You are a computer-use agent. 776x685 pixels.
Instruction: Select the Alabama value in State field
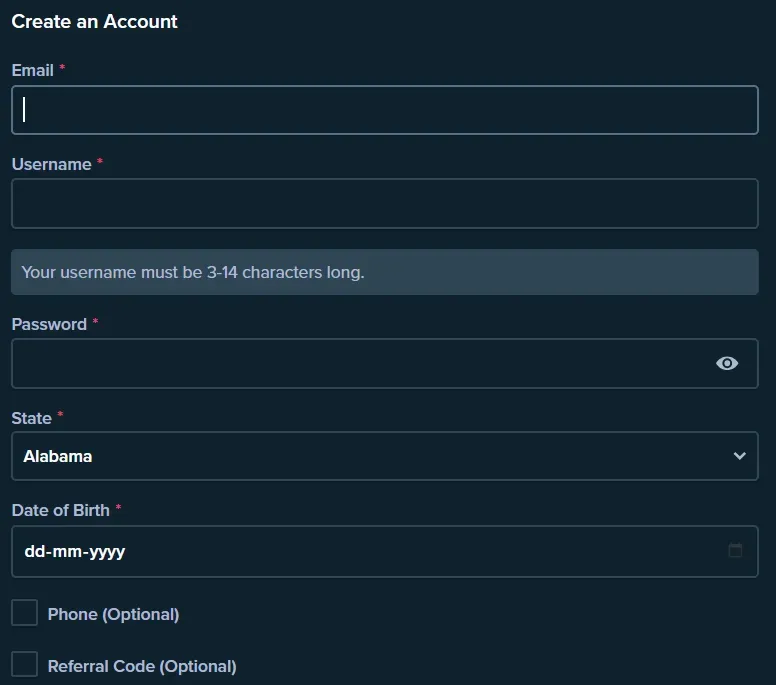58,456
